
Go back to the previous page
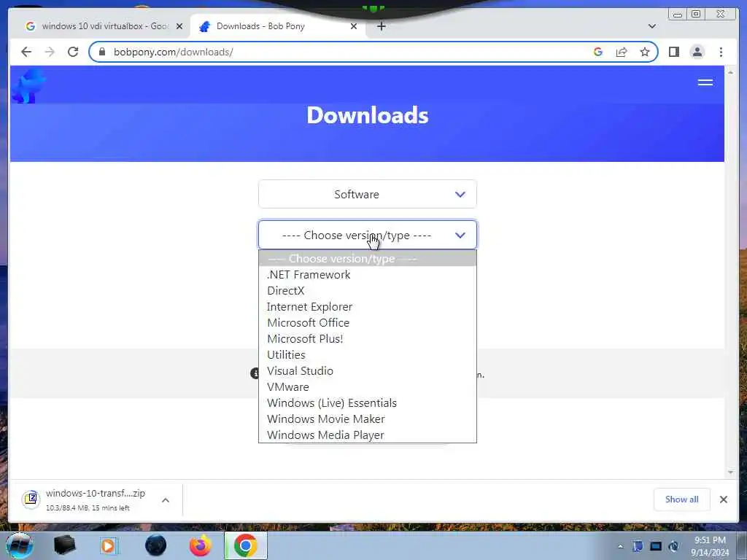coord(26,52)
